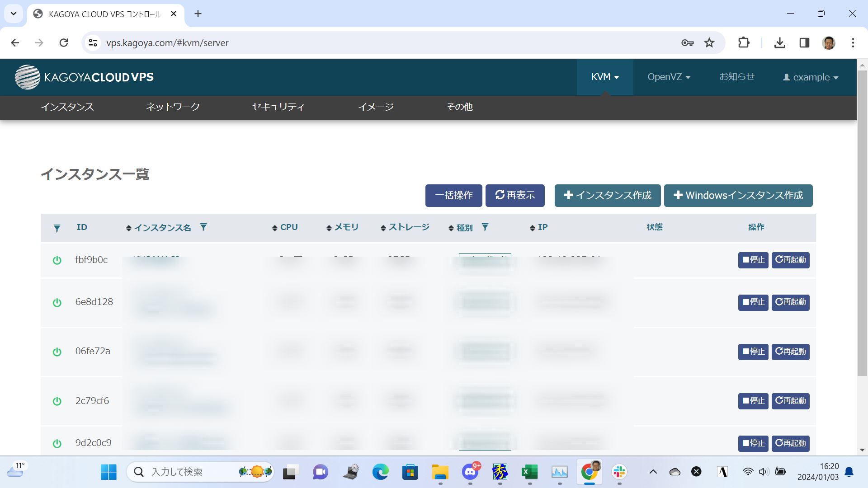Click the インスタンス作成 button
Screen dimensions: 868x488
608,196
